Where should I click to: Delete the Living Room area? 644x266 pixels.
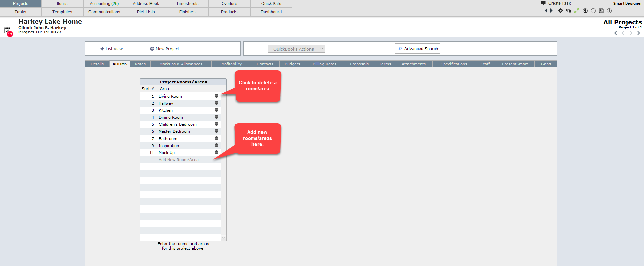coord(216,96)
